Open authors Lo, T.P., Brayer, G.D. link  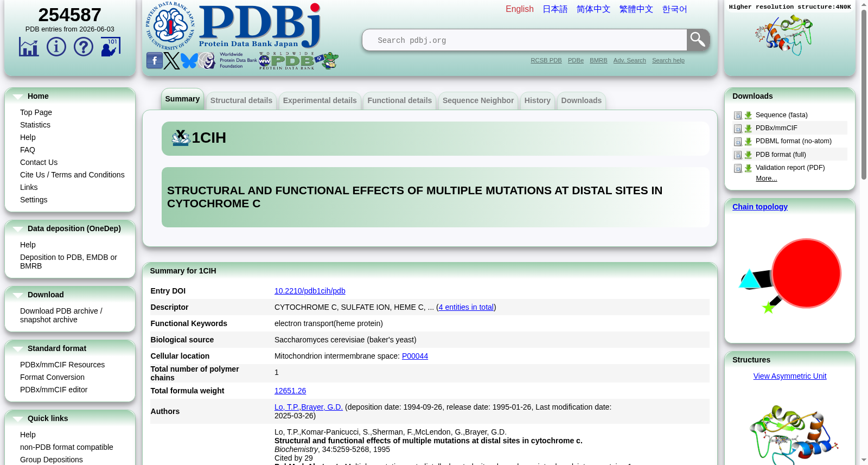click(309, 407)
